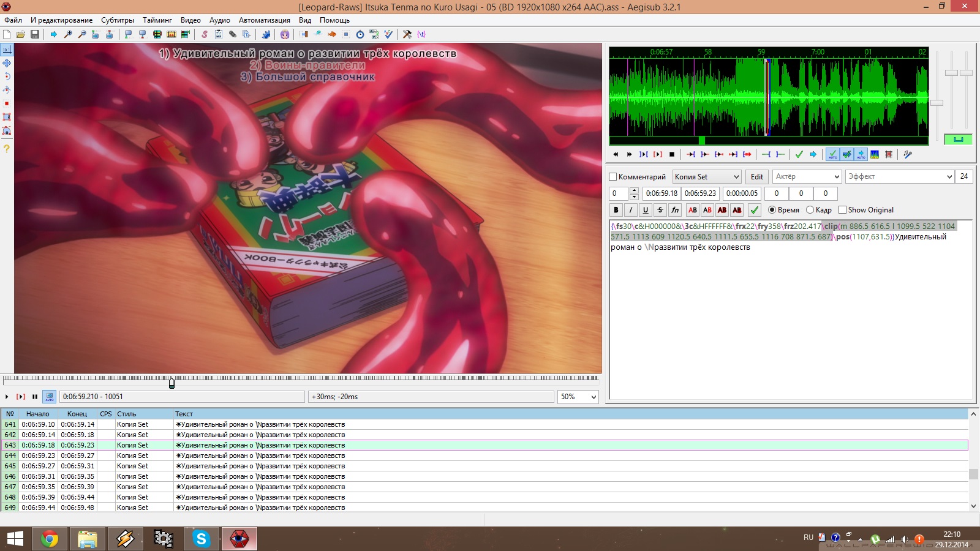The width and height of the screenshot is (980, 551).
Task: Expand the Копия Set style dropdown
Action: (x=736, y=177)
